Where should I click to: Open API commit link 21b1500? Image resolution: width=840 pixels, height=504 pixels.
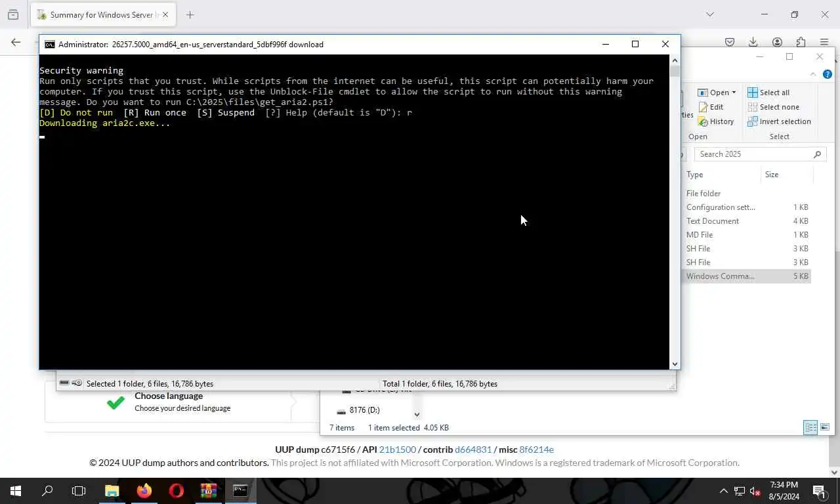[x=398, y=450]
